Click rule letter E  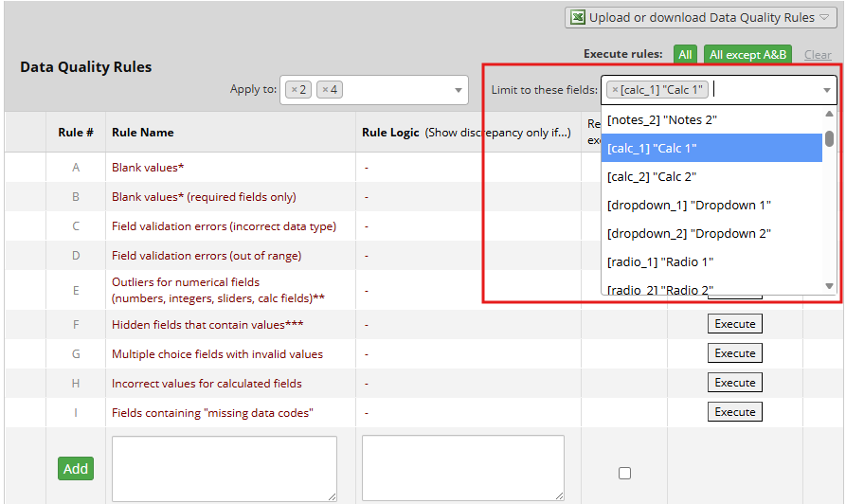pyautogui.click(x=76, y=290)
